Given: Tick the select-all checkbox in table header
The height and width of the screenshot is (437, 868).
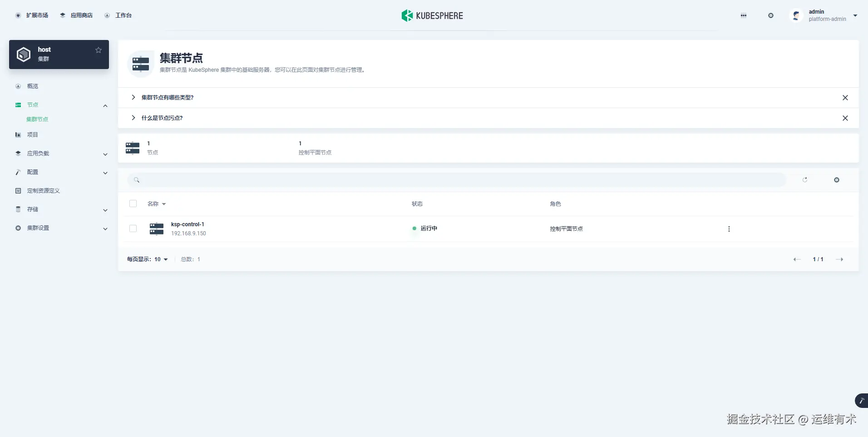Looking at the screenshot, I should [x=133, y=204].
